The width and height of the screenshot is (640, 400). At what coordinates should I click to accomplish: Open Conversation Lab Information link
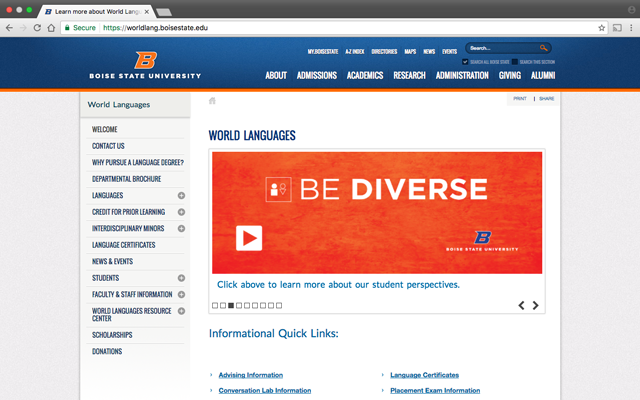265,391
